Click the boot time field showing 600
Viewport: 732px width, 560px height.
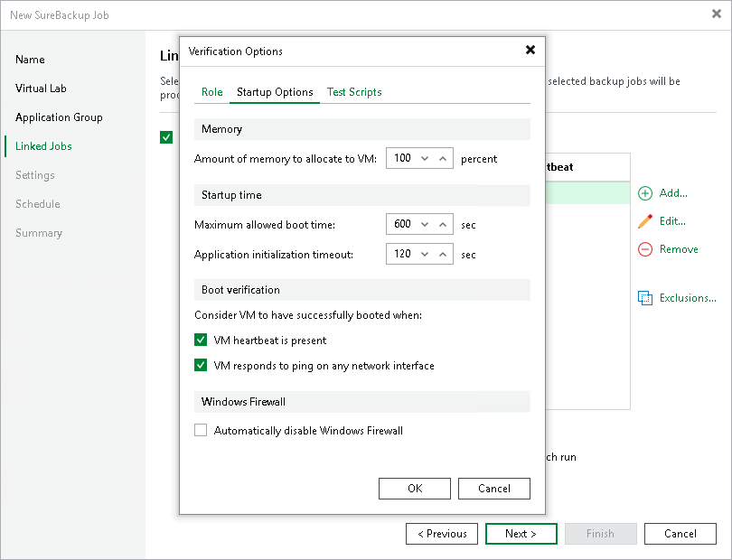[402, 225]
